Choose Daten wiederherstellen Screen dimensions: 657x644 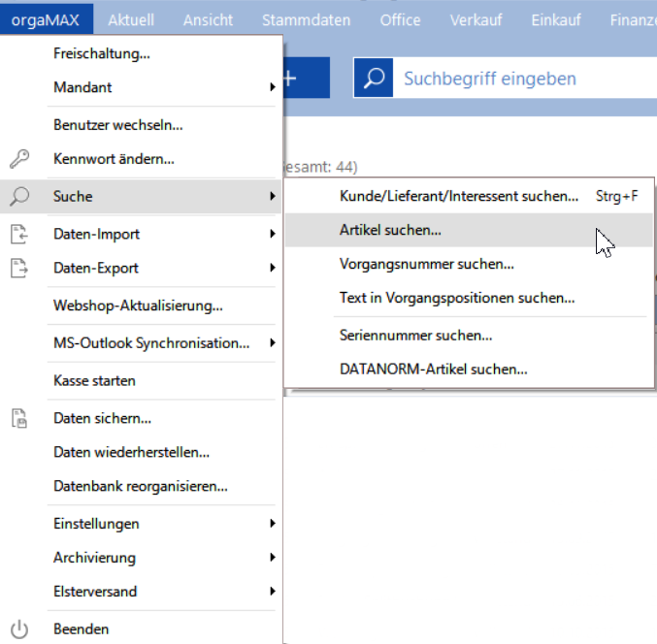[141, 452]
